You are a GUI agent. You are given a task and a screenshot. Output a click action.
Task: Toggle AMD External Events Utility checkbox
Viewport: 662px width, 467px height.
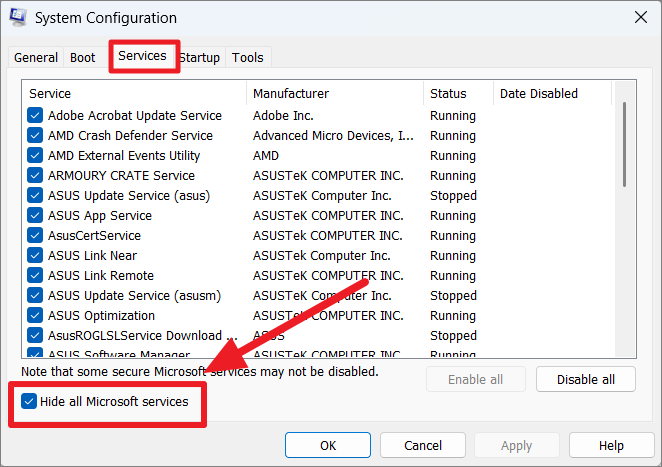pyautogui.click(x=35, y=155)
